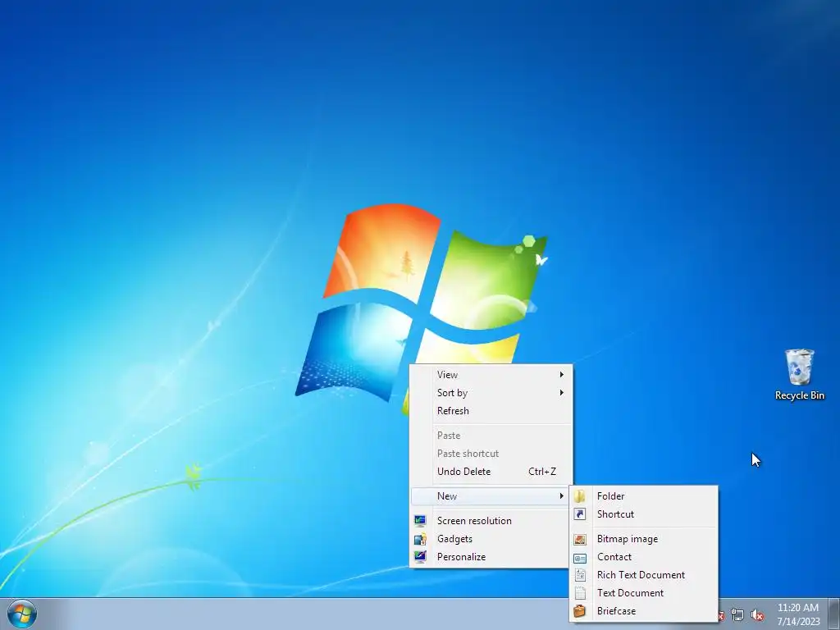Open the Windows Start button

22,614
